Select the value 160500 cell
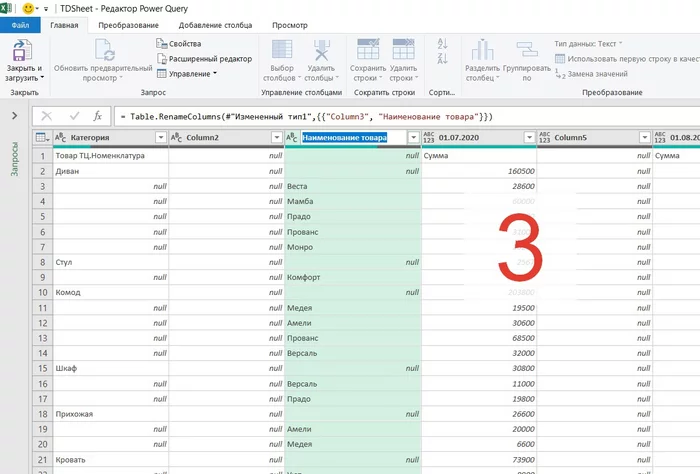This screenshot has width=700, height=474. [479, 171]
